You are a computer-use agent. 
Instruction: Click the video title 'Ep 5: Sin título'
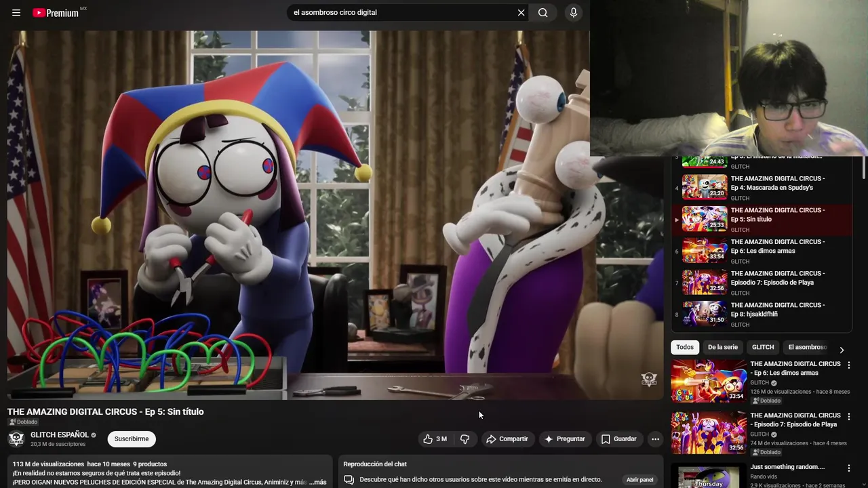point(105,411)
